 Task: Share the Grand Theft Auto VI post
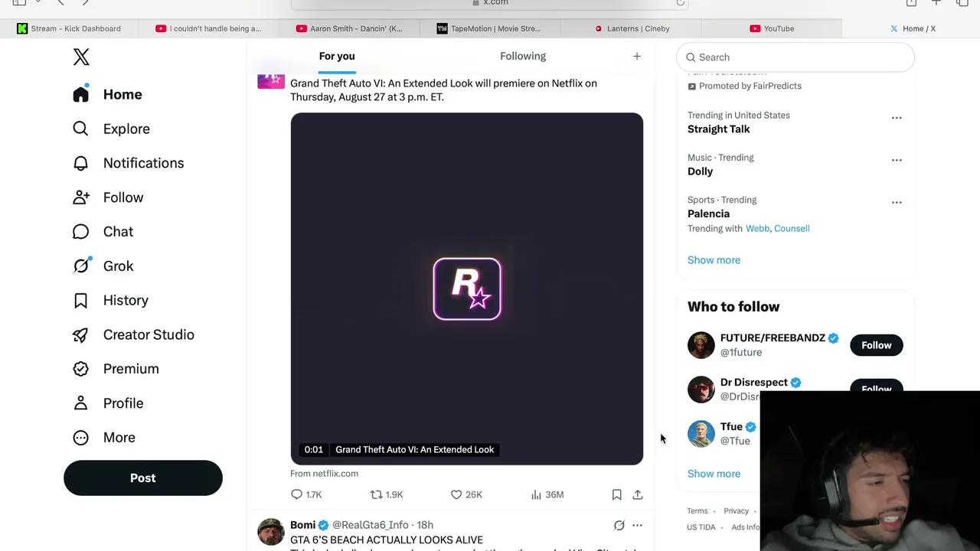637,494
